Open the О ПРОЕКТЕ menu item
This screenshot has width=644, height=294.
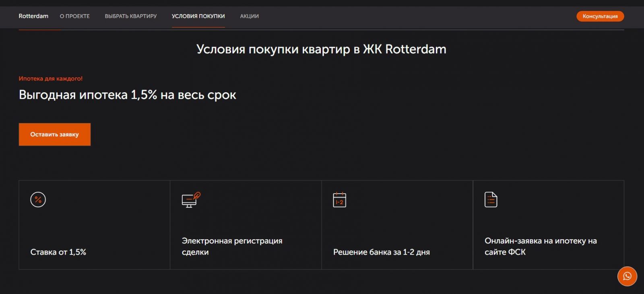point(74,16)
